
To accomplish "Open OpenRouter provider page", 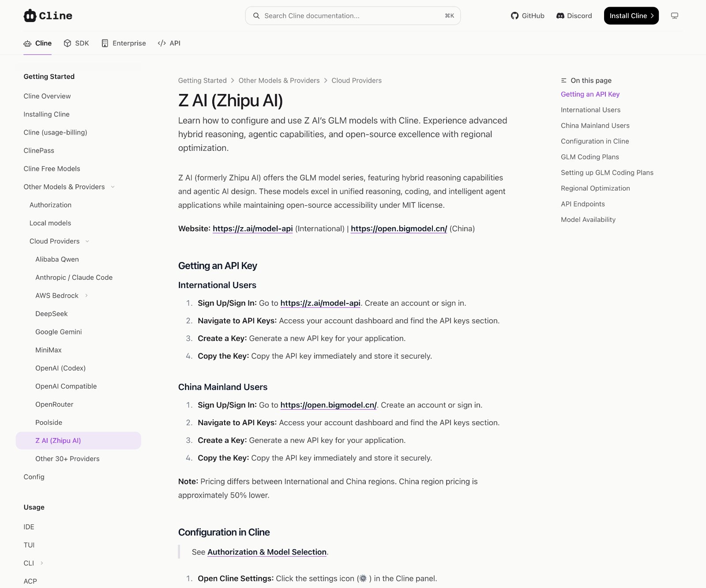I will 54,404.
